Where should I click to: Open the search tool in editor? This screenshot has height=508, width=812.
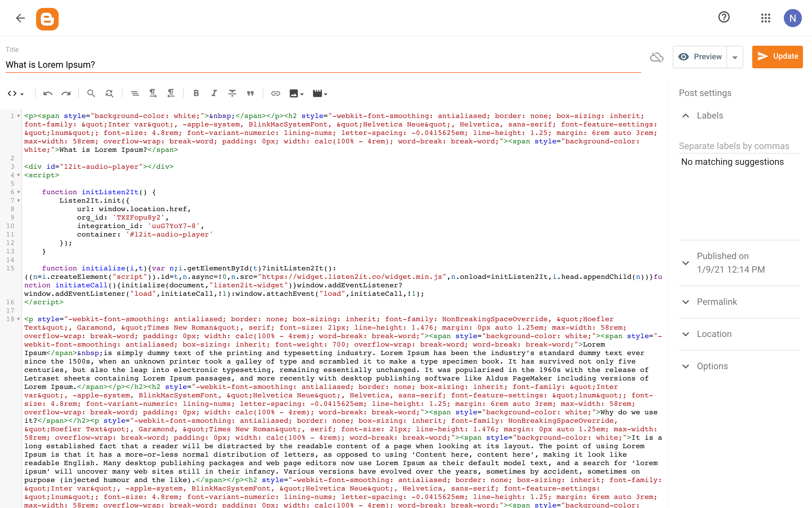[91, 93]
